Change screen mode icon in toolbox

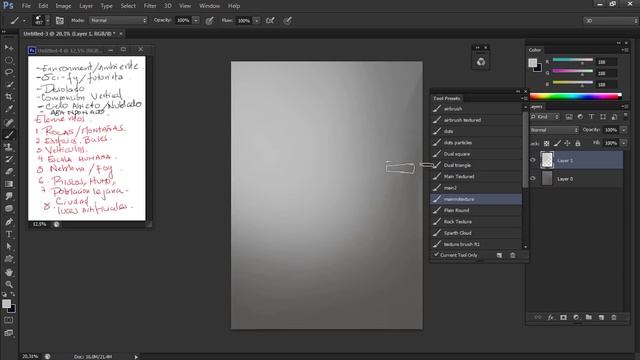click(x=9, y=333)
